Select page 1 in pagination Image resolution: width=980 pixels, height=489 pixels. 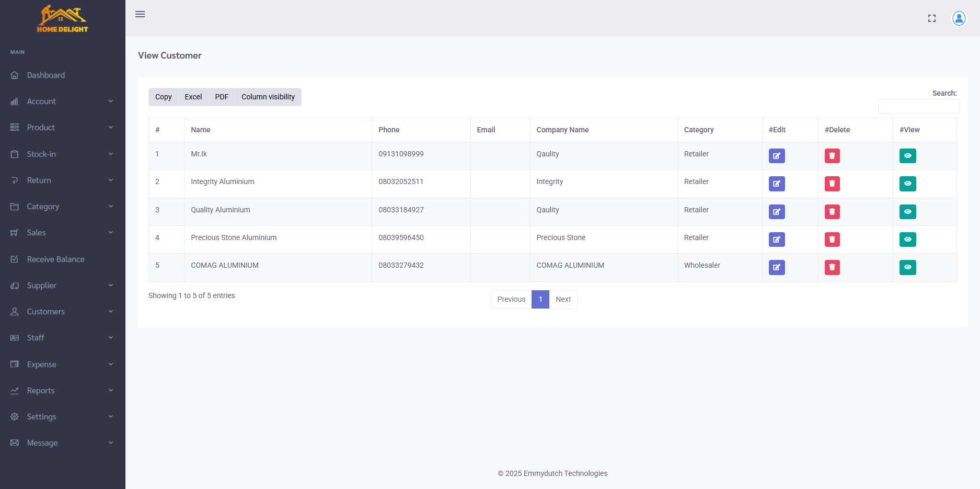pyautogui.click(x=540, y=299)
